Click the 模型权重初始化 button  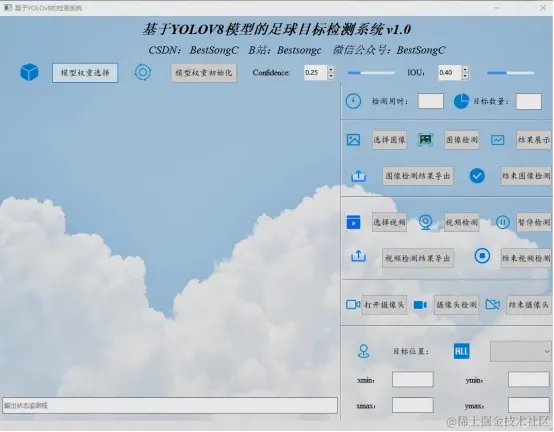(204, 73)
